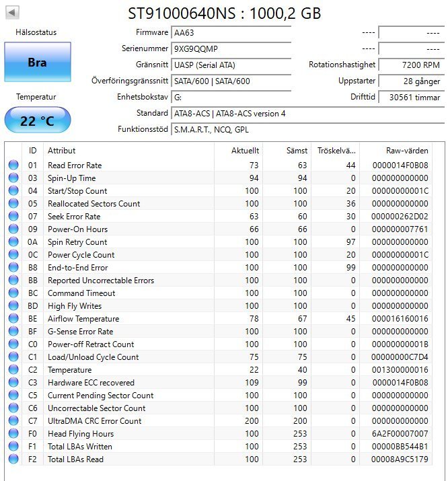Click the Firmware field showing AA63
Image resolution: width=448 pixels, height=481 pixels.
pyautogui.click(x=231, y=32)
